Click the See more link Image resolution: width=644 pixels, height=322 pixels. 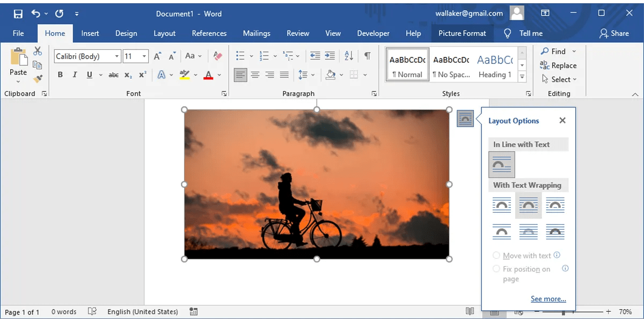[x=548, y=299]
